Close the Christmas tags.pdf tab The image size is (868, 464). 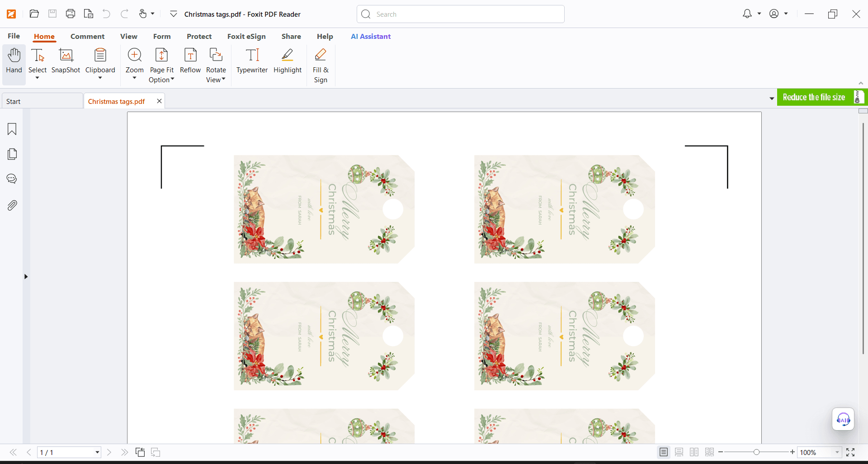tap(159, 101)
